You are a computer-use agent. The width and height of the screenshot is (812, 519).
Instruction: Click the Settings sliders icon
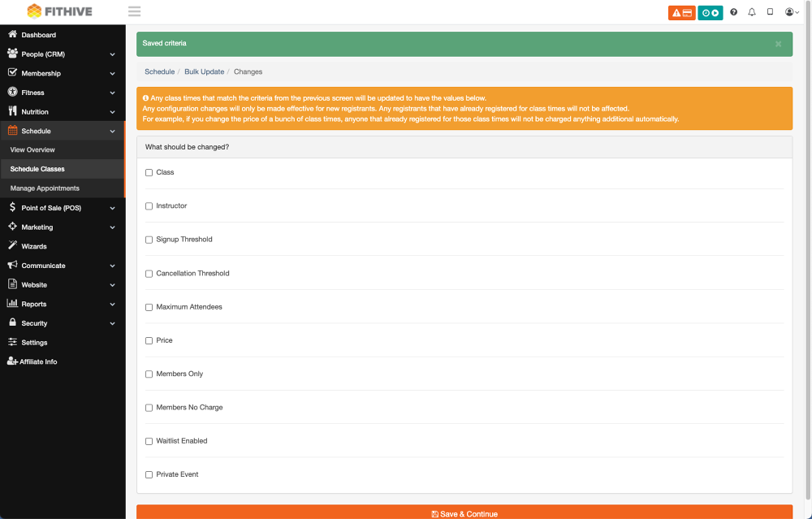click(x=12, y=342)
